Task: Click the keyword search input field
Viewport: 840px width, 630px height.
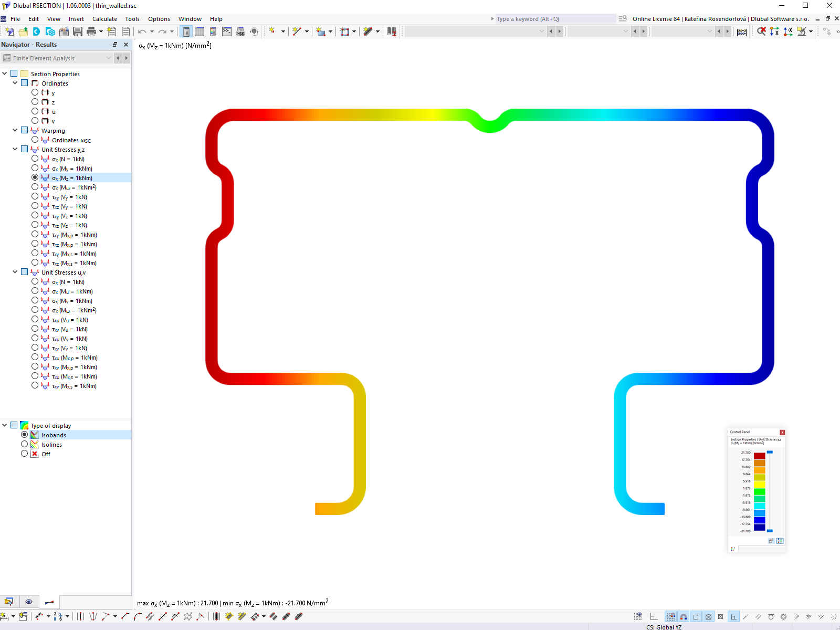Action: [x=555, y=19]
